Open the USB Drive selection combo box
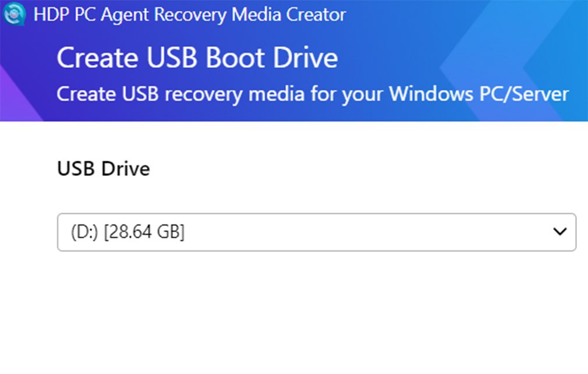The height and width of the screenshot is (374, 588). pyautogui.click(x=316, y=232)
